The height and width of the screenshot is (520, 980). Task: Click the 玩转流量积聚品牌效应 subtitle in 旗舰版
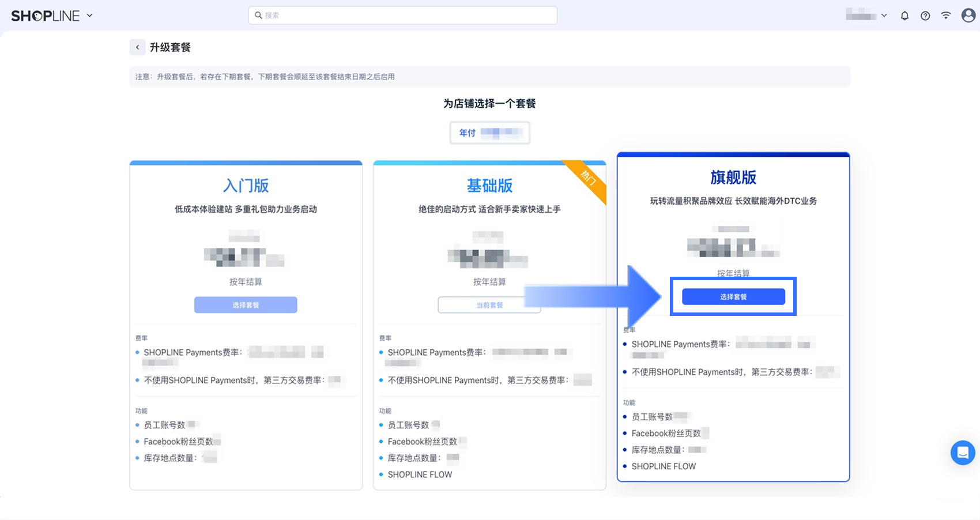coord(733,201)
